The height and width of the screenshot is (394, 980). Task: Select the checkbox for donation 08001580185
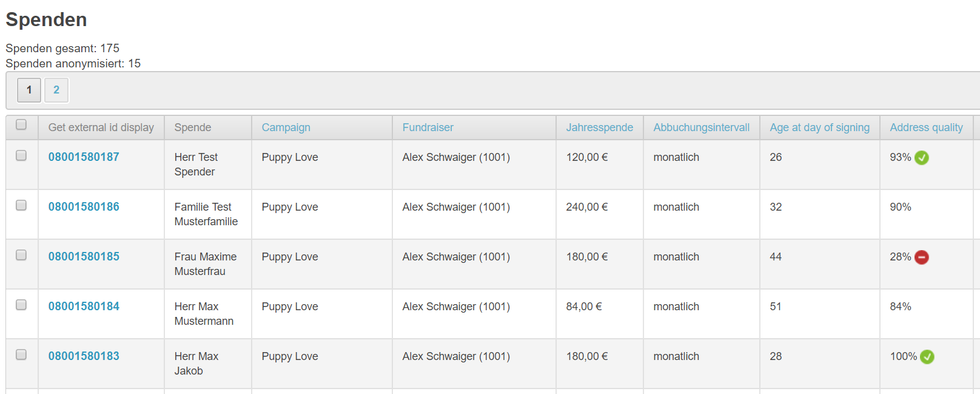point(22,255)
